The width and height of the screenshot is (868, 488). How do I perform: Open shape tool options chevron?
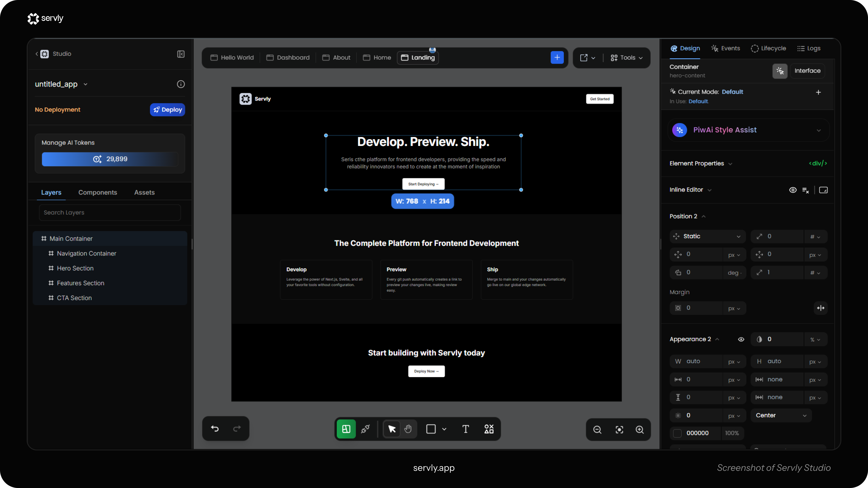(x=444, y=429)
